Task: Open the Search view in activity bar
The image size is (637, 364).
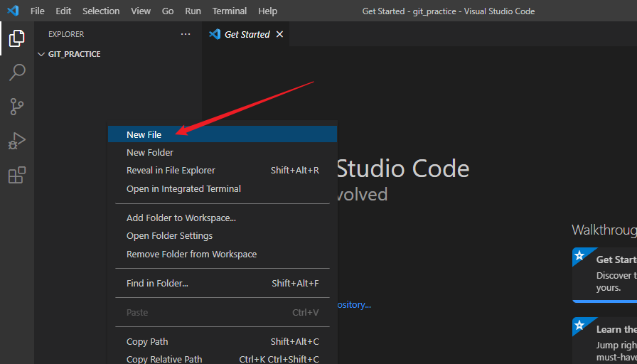Action: 16,73
